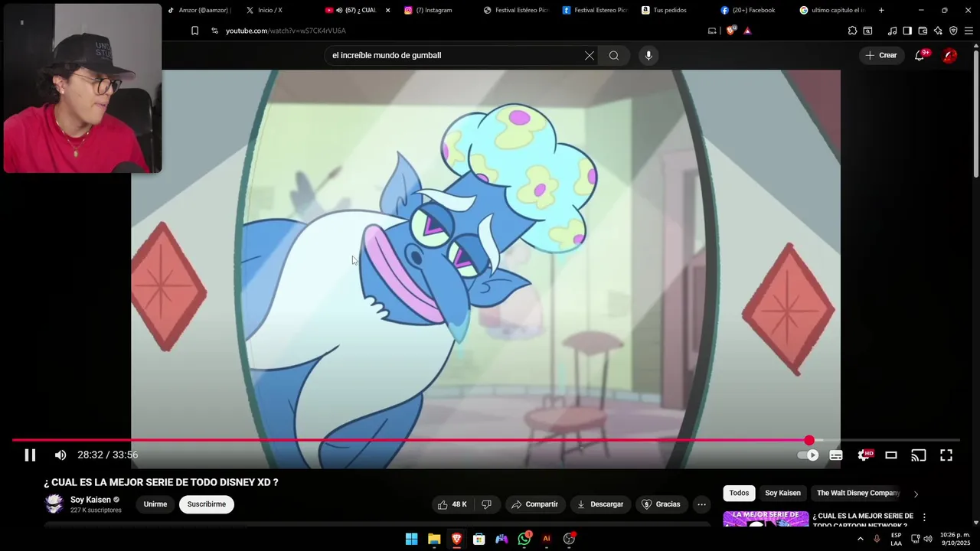980x551 pixels.
Task: Switch to the (20+) Facebook tab
Action: (x=753, y=10)
